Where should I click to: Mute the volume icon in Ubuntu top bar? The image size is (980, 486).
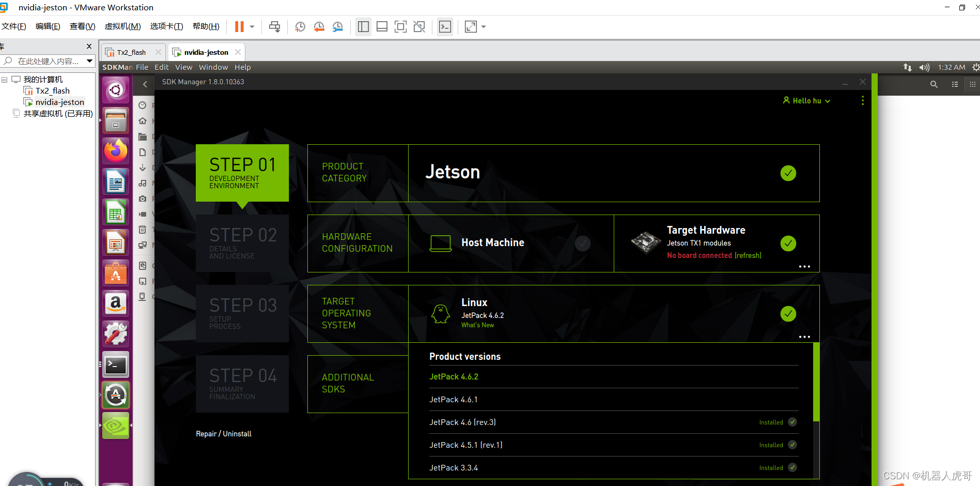tap(924, 67)
